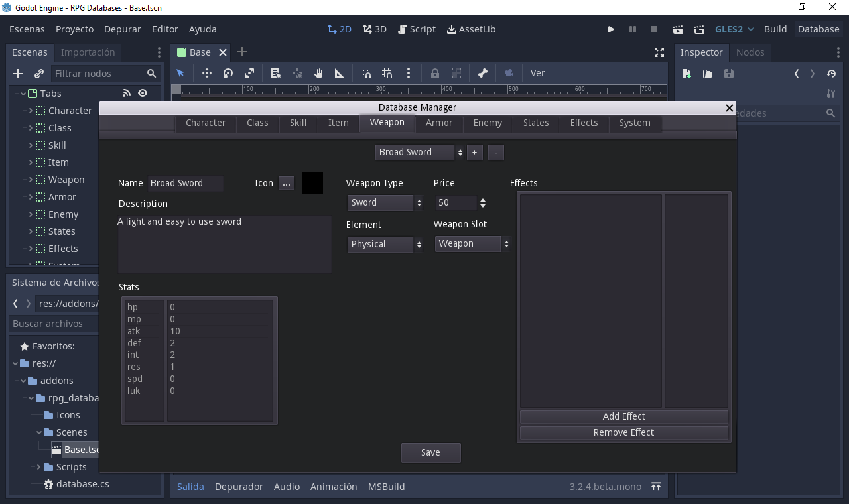
Task: Open the skeleton bone options icon
Action: pos(483,73)
